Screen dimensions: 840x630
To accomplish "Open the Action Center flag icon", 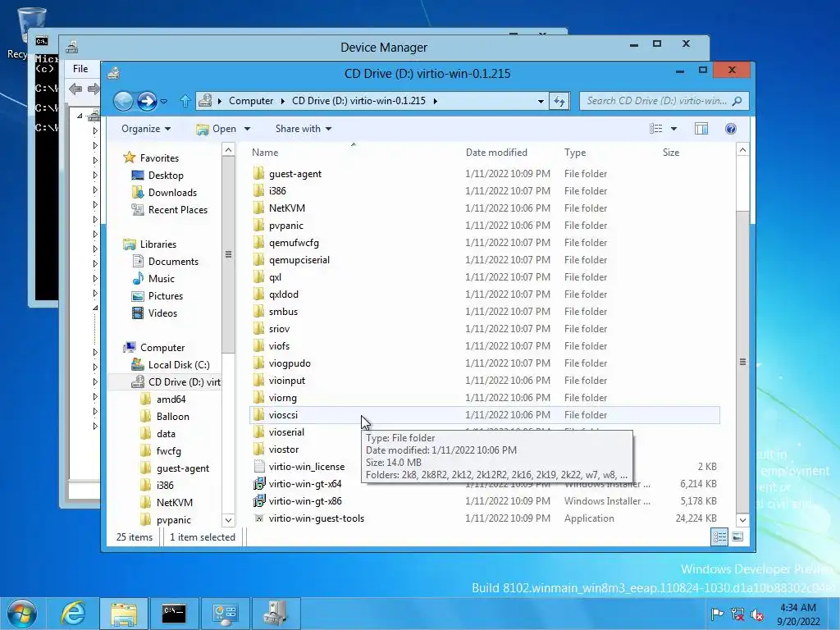I will click(717, 614).
